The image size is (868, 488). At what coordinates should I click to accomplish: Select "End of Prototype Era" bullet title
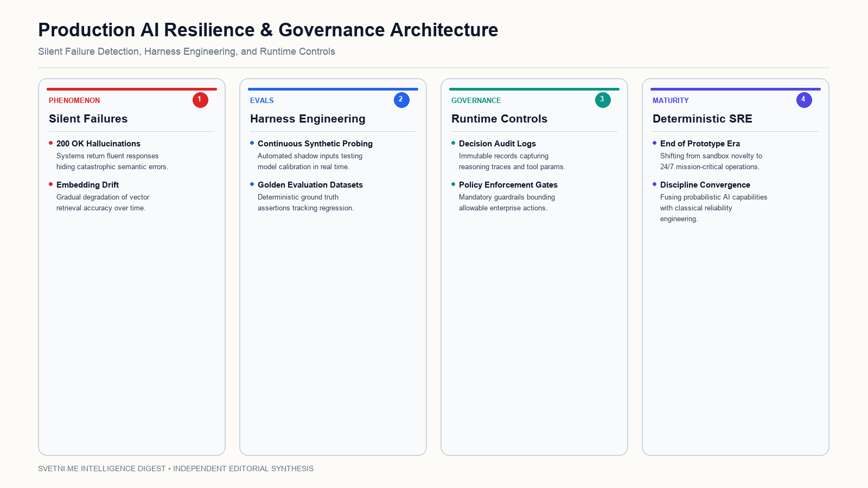(x=700, y=144)
